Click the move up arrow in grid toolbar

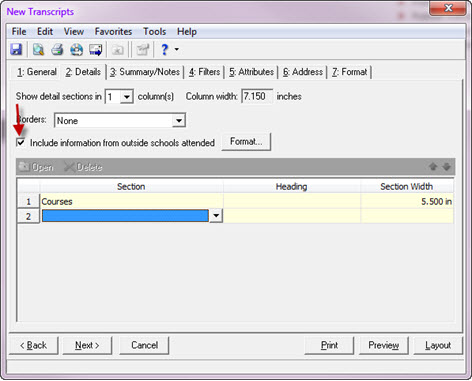pyautogui.click(x=433, y=166)
